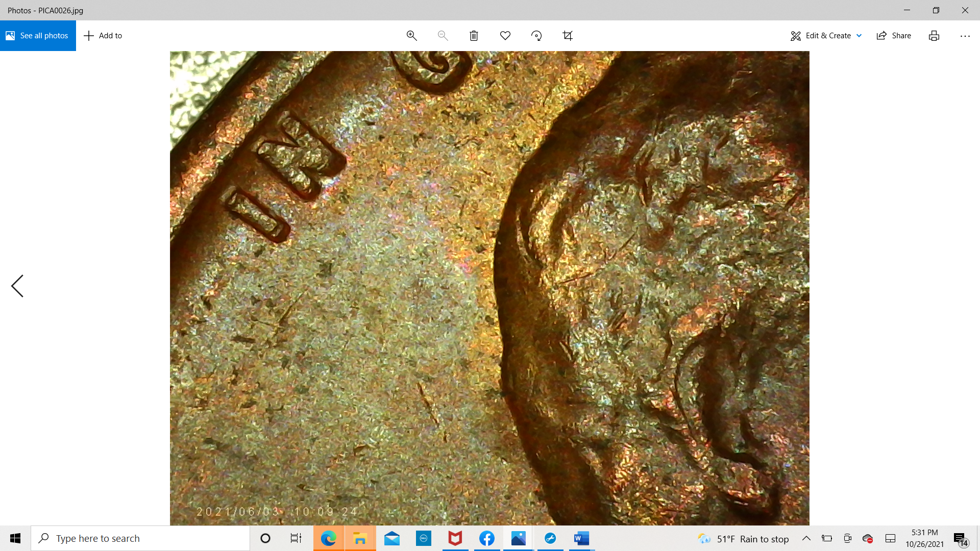
Task: Open the crop tool icon
Action: (x=568, y=36)
